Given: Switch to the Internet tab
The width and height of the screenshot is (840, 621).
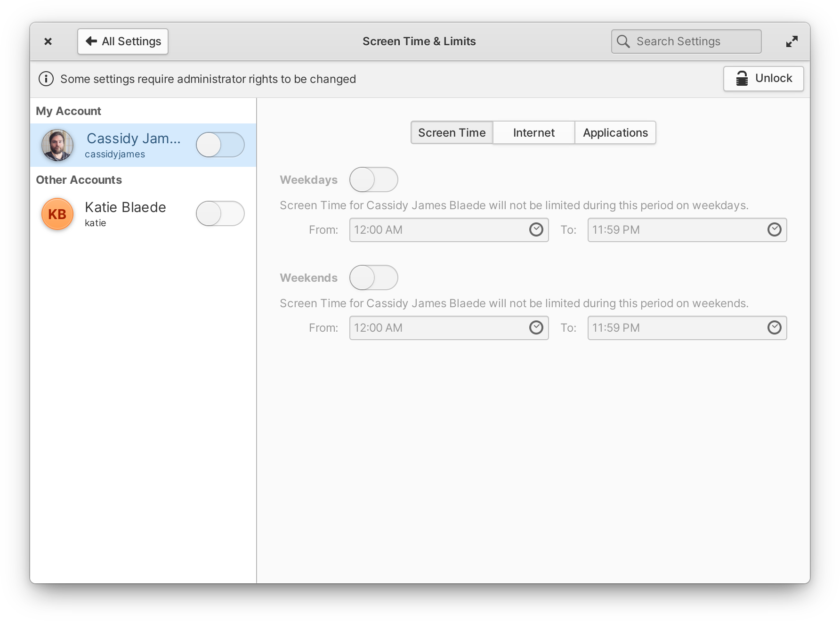Looking at the screenshot, I should pos(534,133).
